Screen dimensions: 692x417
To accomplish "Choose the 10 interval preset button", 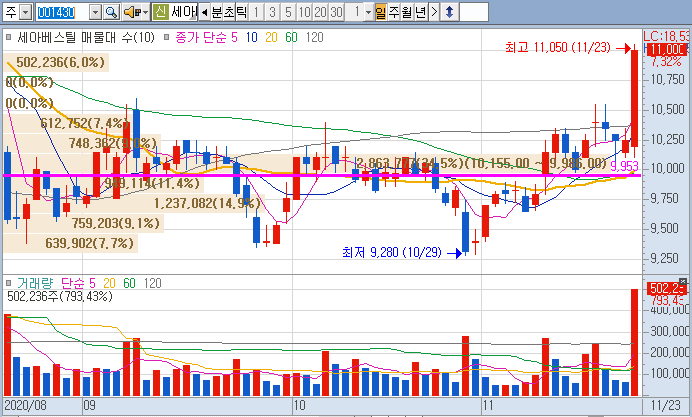I will (304, 12).
